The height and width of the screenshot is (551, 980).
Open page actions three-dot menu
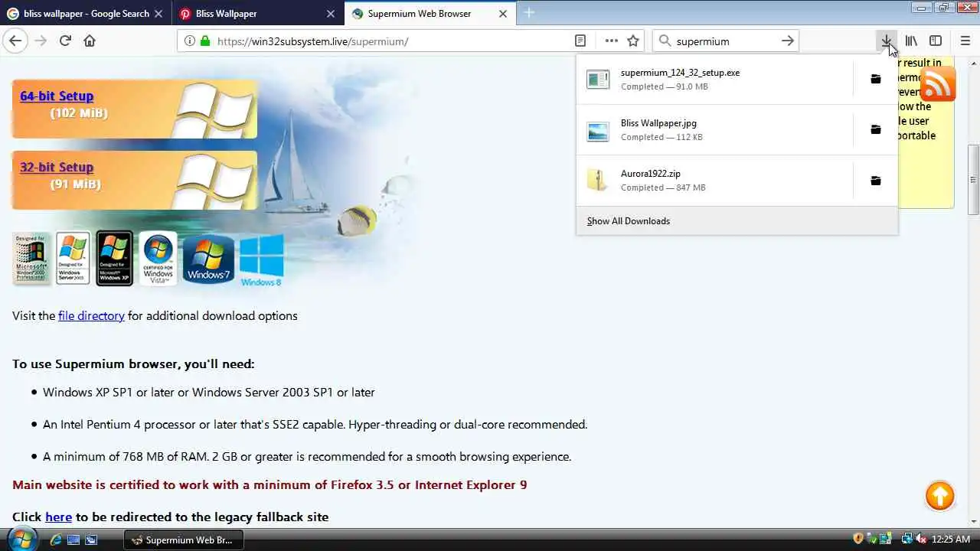(611, 41)
